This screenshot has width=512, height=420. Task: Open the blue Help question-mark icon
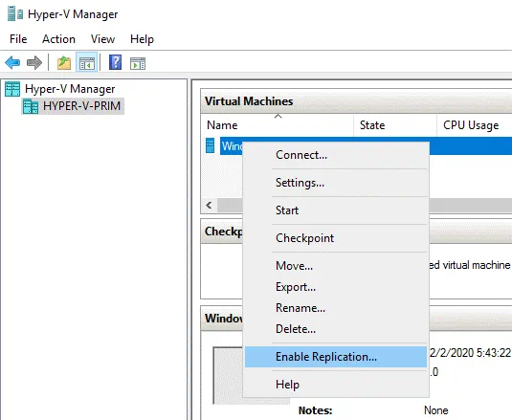[x=115, y=62]
